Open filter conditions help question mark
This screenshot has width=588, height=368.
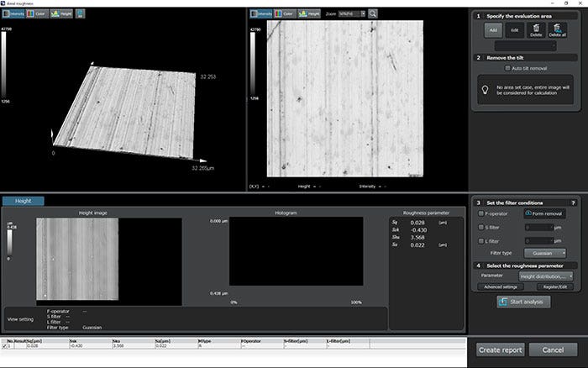pos(573,202)
